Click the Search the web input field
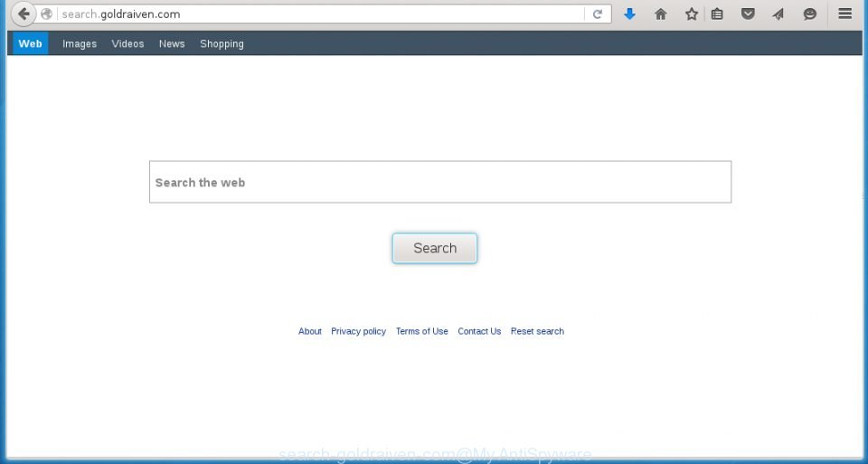The image size is (868, 464). pos(440,182)
